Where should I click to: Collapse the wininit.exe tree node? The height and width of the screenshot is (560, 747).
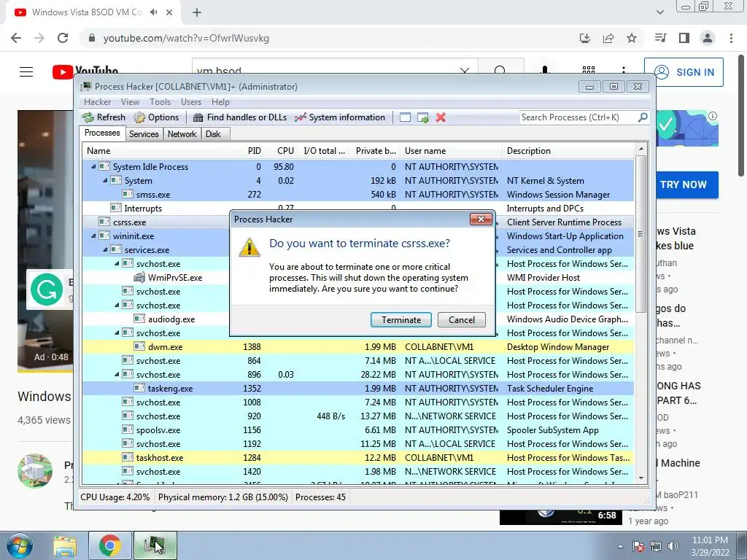point(93,236)
